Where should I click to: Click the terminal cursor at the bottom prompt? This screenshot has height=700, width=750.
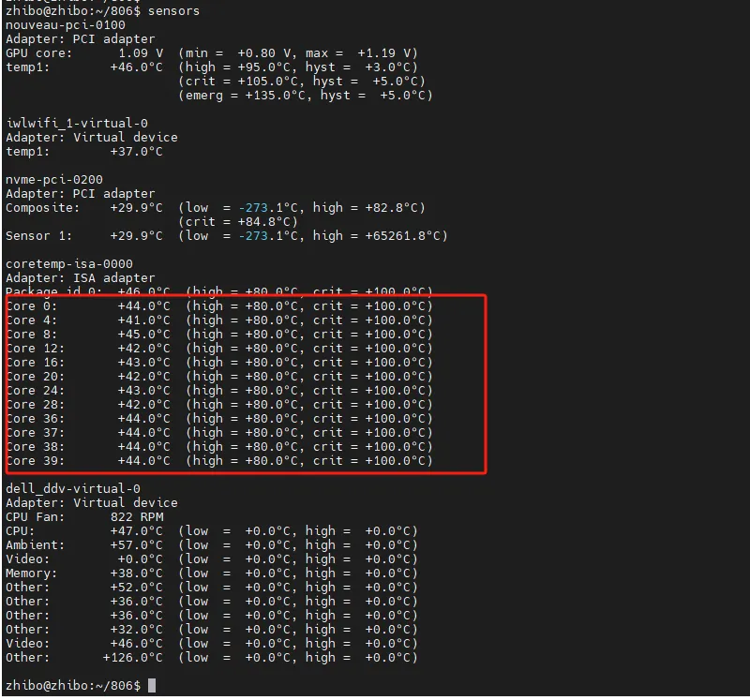(x=152, y=686)
